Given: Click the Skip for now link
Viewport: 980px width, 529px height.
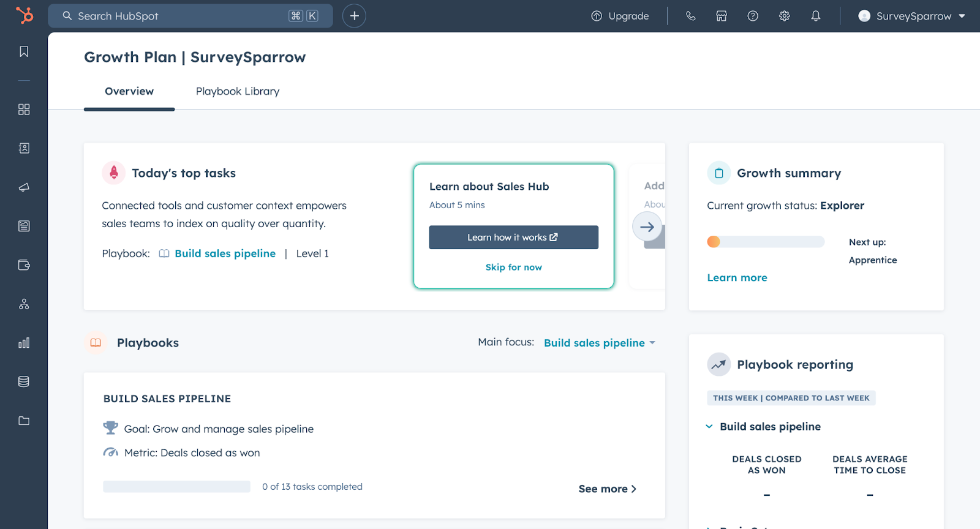Looking at the screenshot, I should (x=513, y=267).
